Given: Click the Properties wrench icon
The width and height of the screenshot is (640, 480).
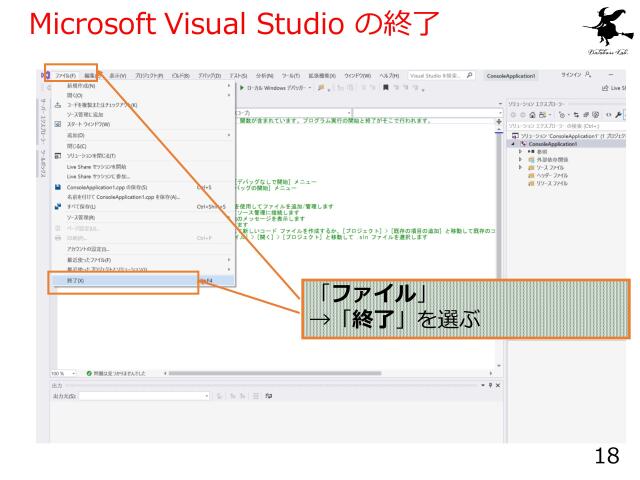Looking at the screenshot, I should click(619, 115).
